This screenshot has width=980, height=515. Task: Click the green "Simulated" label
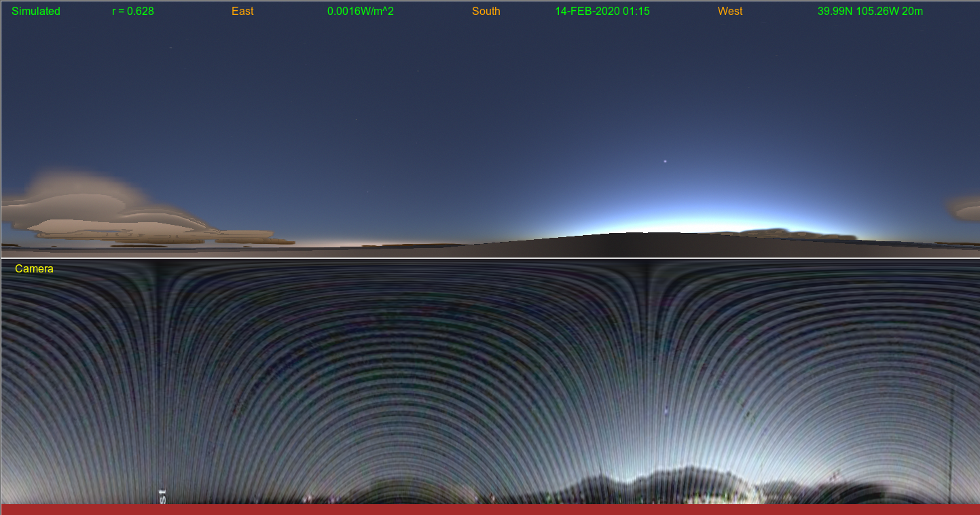pos(36,12)
